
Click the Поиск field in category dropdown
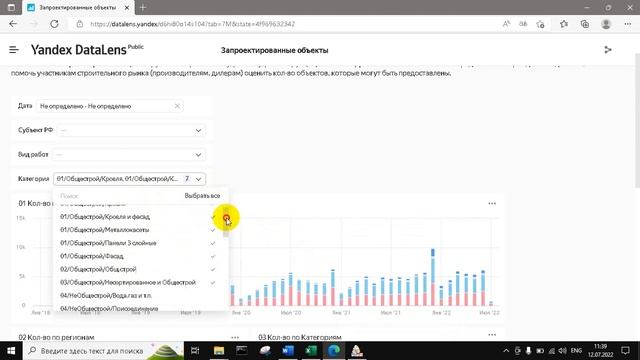[x=118, y=196]
